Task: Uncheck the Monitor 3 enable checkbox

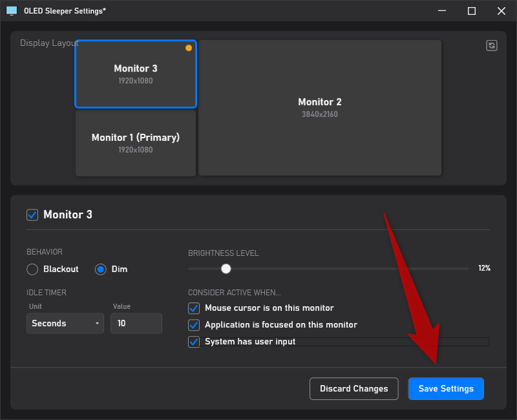Action: (32, 215)
